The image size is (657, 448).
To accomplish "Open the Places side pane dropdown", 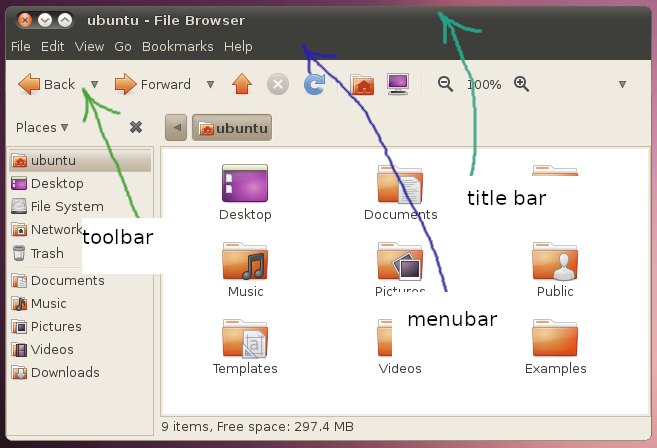I will pyautogui.click(x=42, y=127).
